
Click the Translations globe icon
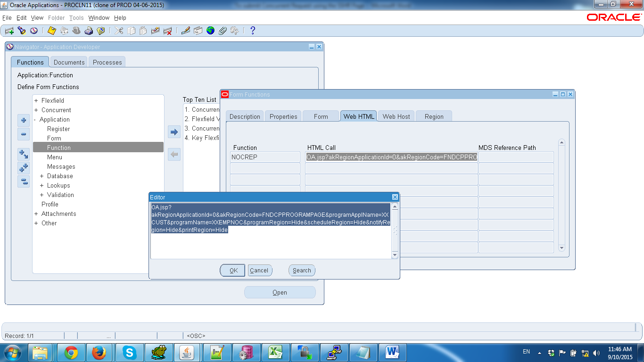pyautogui.click(x=210, y=31)
